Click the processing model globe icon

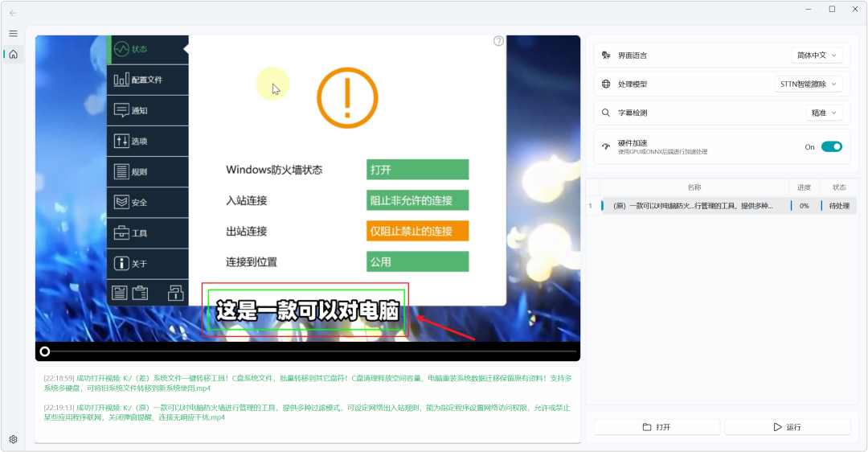(x=606, y=84)
